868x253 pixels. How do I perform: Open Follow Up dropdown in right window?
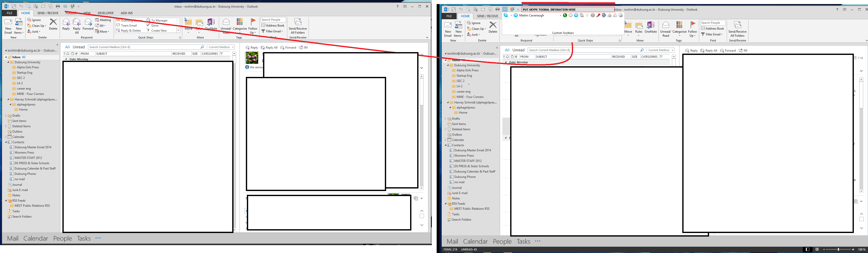point(693,29)
